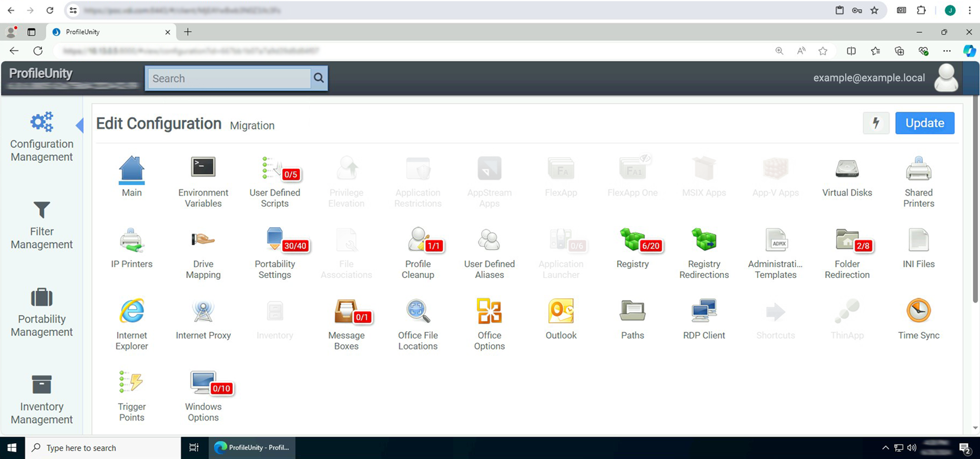Open Registry Redirections module
The height and width of the screenshot is (459, 980).
(704, 253)
